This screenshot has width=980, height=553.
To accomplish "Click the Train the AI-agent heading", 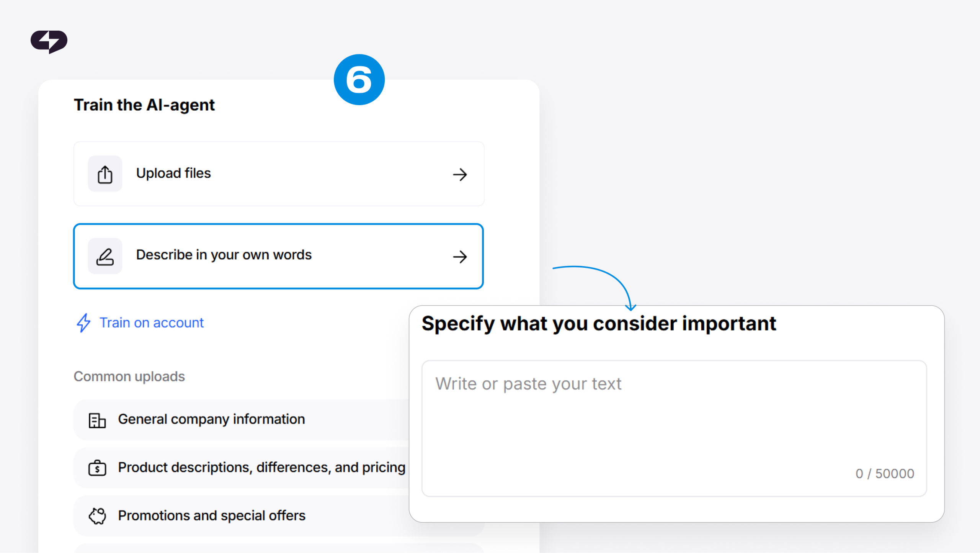I will [x=144, y=105].
